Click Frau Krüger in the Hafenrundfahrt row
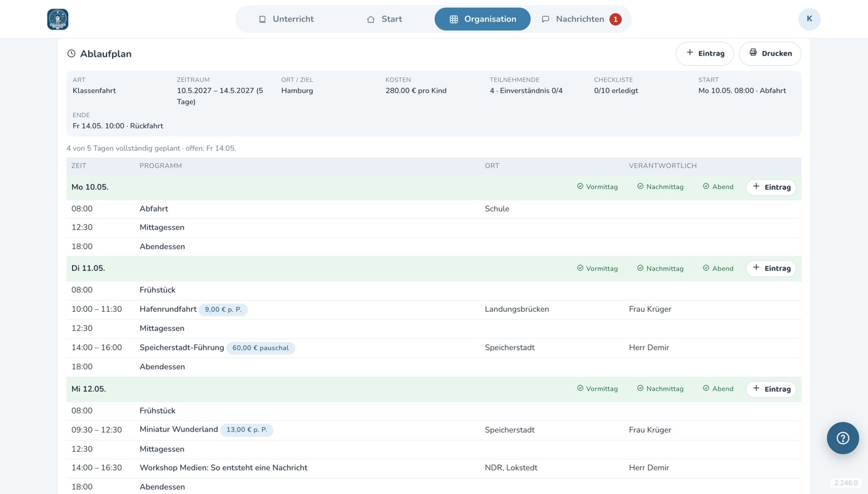The image size is (868, 494). [x=650, y=309]
